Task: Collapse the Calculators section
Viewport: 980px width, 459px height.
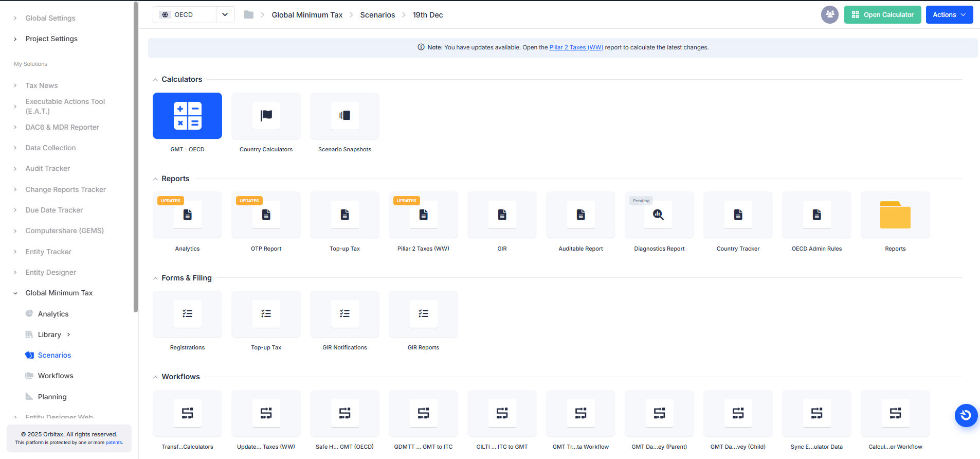Action: pyautogui.click(x=155, y=80)
